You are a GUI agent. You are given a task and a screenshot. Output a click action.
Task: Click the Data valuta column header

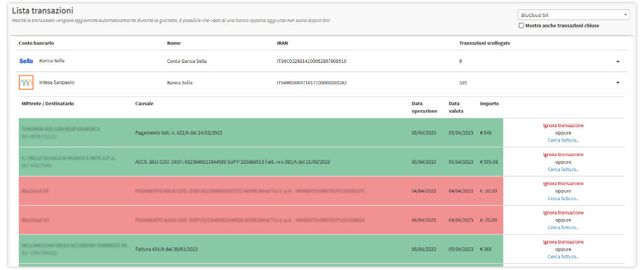tap(455, 107)
